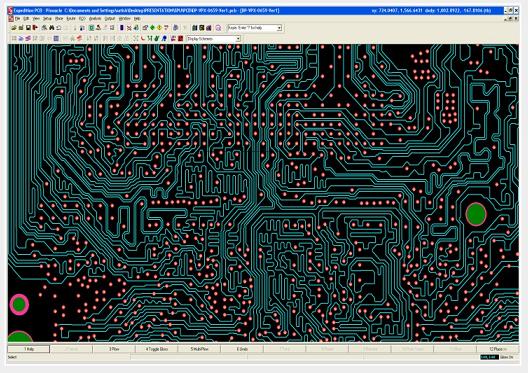Viewport: 528px width, 373px height.
Task: Click the open-folder icon in the toolbar
Action: tap(14, 28)
